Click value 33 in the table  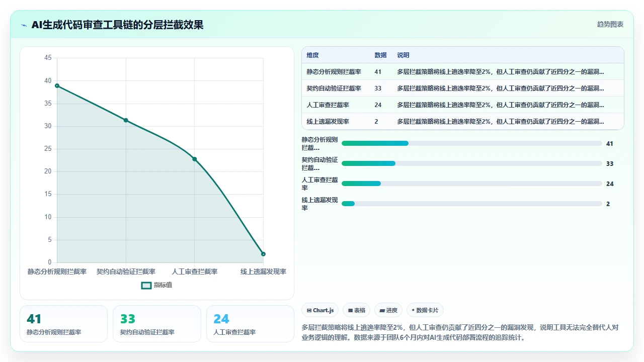378,88
